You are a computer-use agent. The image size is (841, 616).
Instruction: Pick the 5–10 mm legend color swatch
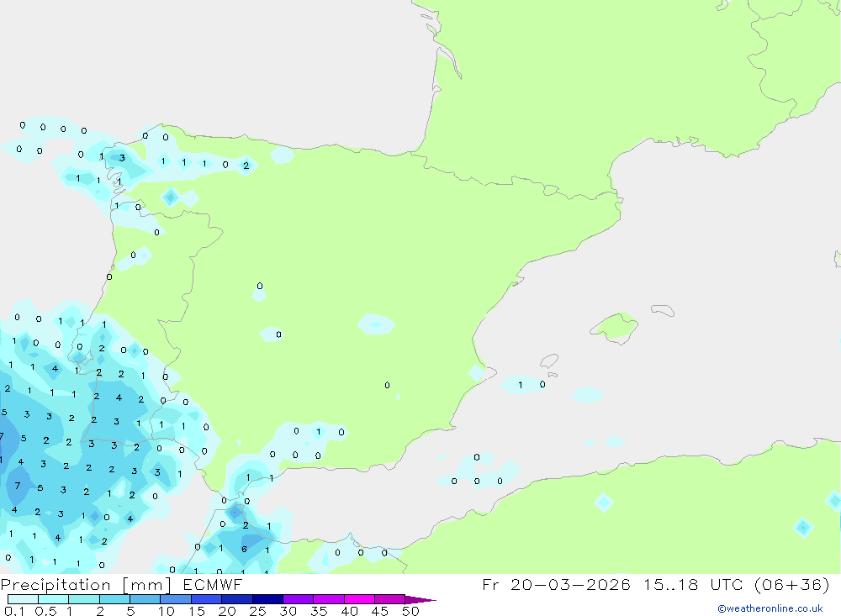pyautogui.click(x=145, y=599)
